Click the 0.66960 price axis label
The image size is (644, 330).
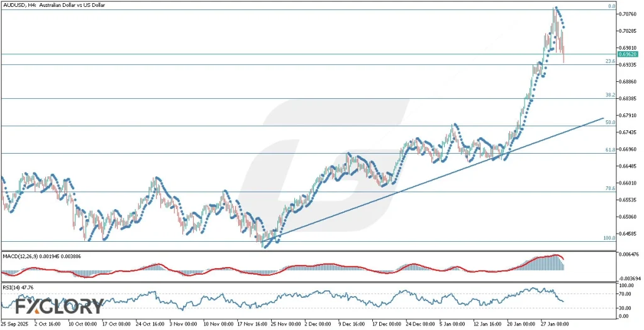coord(629,149)
